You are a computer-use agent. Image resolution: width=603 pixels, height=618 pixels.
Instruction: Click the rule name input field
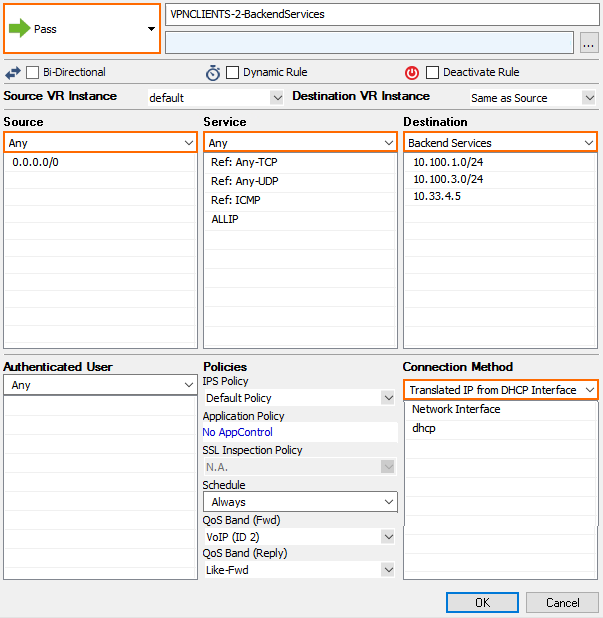(382, 15)
